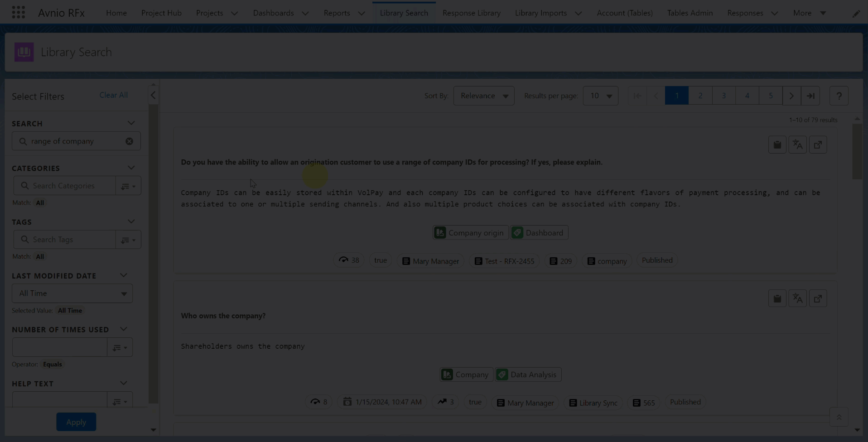Click the Library Sync pill
This screenshot has width=868, height=442.
(593, 403)
